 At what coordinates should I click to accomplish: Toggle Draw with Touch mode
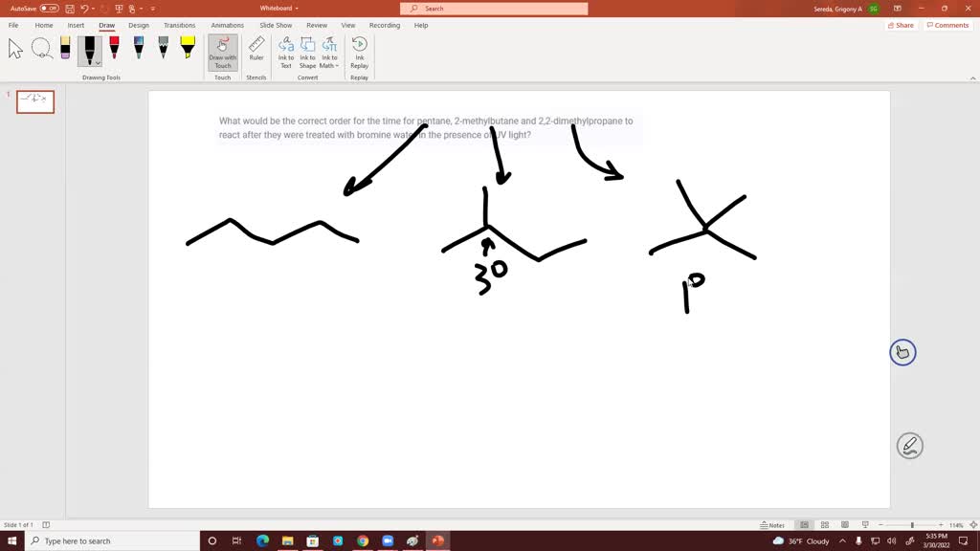(222, 53)
